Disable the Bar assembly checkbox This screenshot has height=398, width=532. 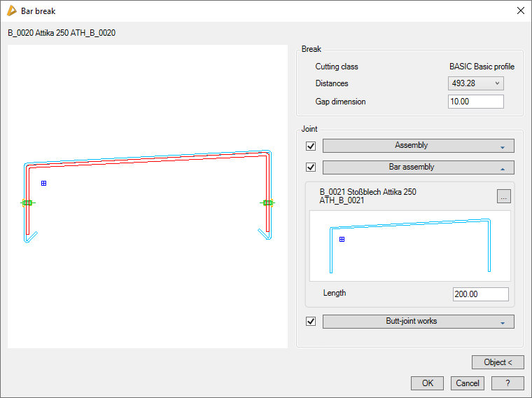click(311, 167)
